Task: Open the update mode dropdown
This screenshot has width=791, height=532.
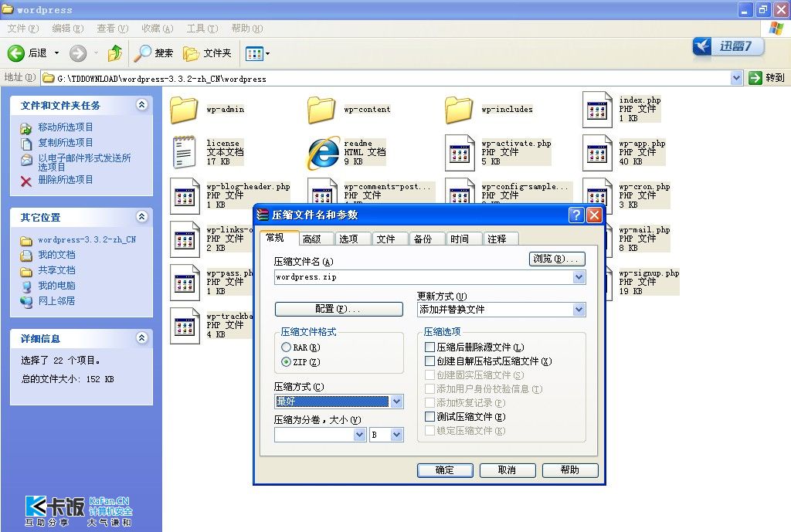Action: click(579, 310)
